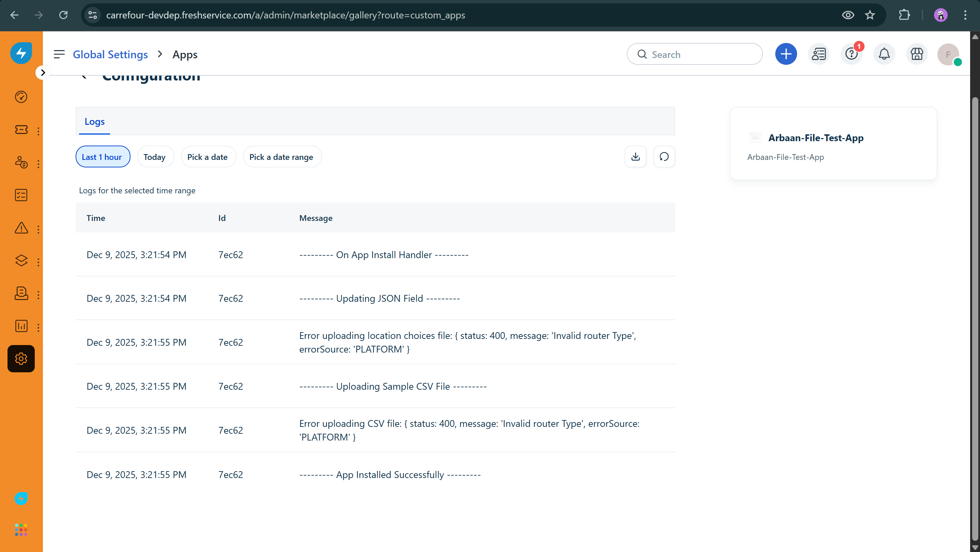Open the user profile avatar
This screenshot has width=980, height=552.
click(948, 54)
